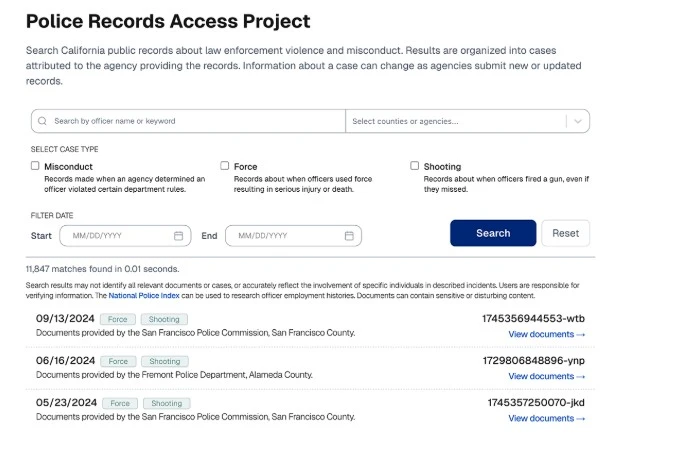Check the Force case type checkbox

224,166
